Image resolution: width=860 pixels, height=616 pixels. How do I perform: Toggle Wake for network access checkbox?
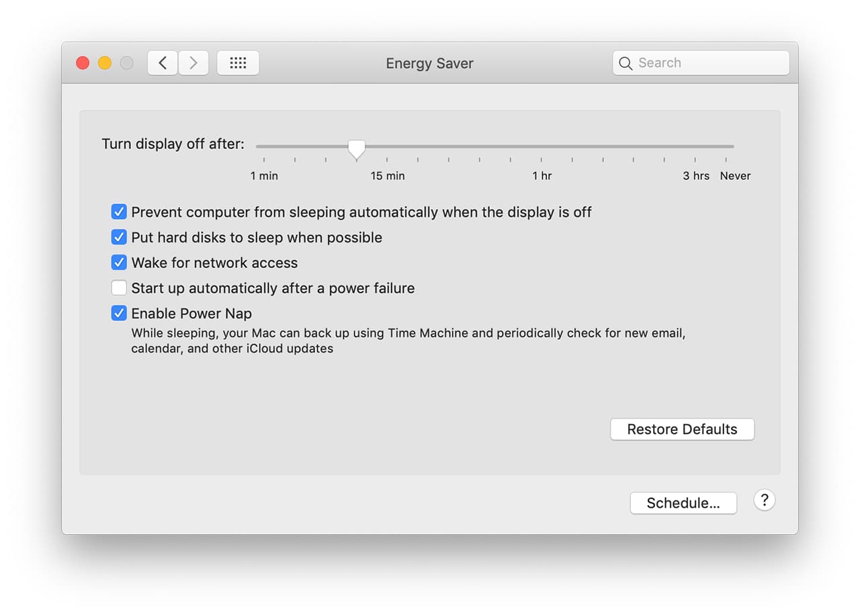[119, 263]
